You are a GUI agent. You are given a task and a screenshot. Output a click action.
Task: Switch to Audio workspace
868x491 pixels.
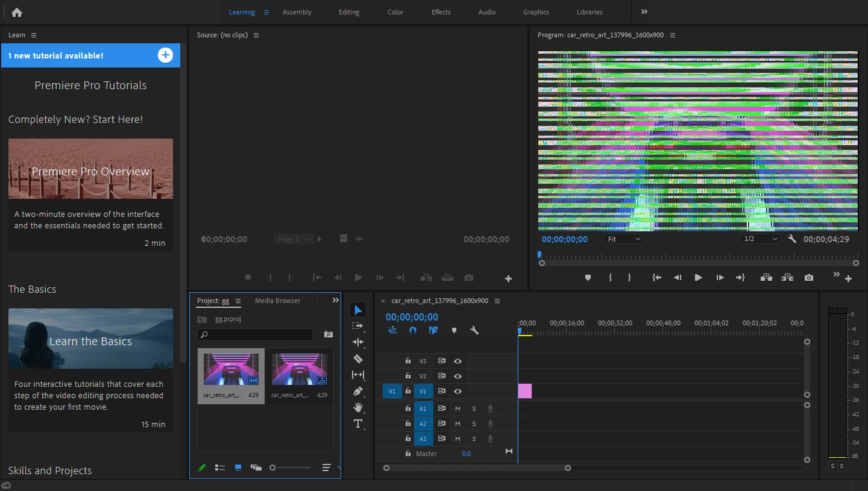(487, 12)
